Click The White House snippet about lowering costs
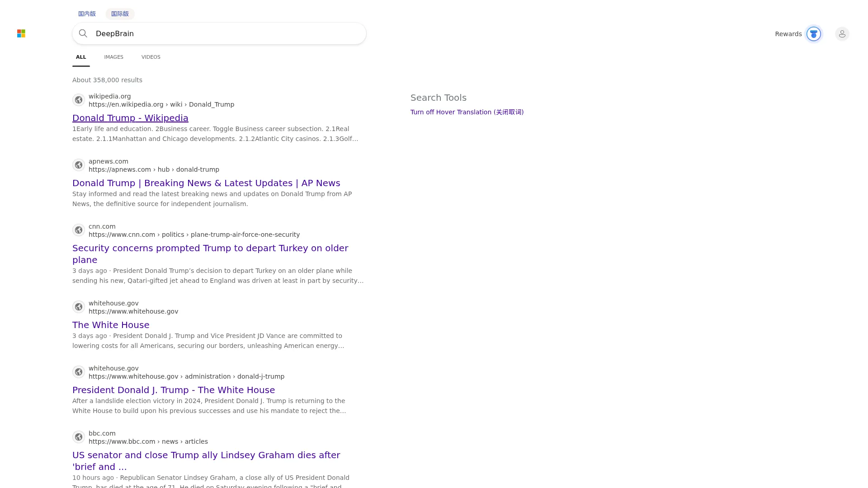This screenshot has height=488, width=868. tap(208, 341)
